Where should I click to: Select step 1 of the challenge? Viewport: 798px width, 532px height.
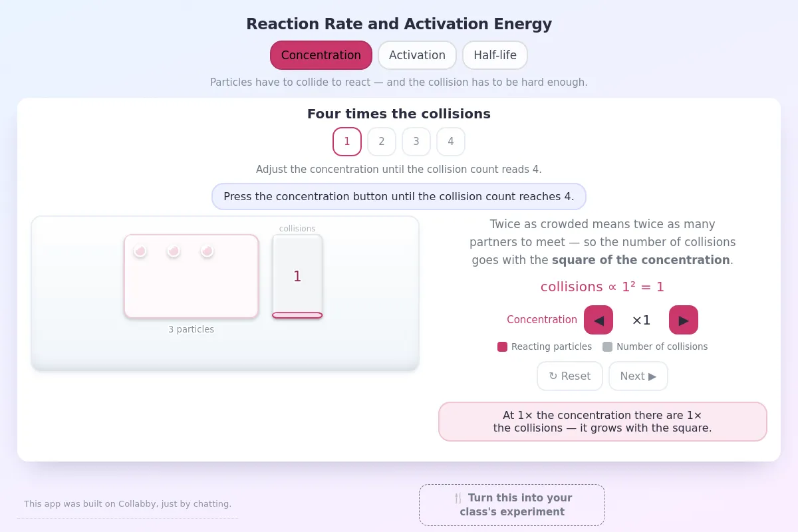pos(347,142)
